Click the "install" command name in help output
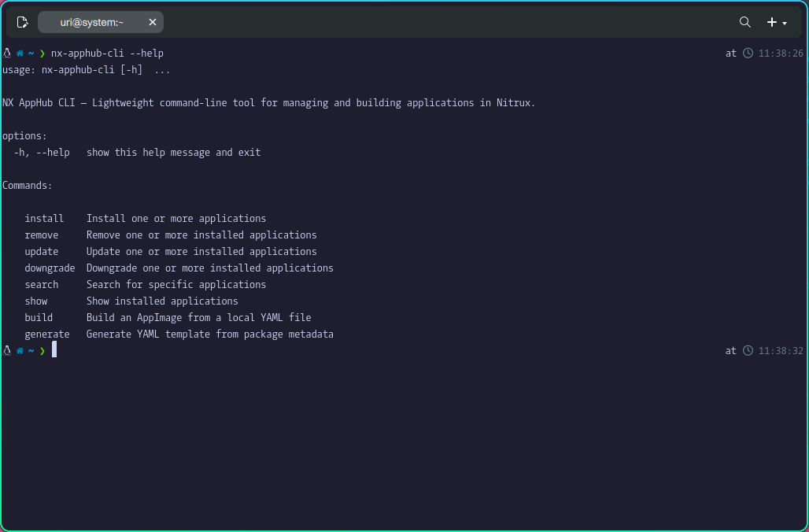Screen dimensions: 809x532 click(44, 219)
